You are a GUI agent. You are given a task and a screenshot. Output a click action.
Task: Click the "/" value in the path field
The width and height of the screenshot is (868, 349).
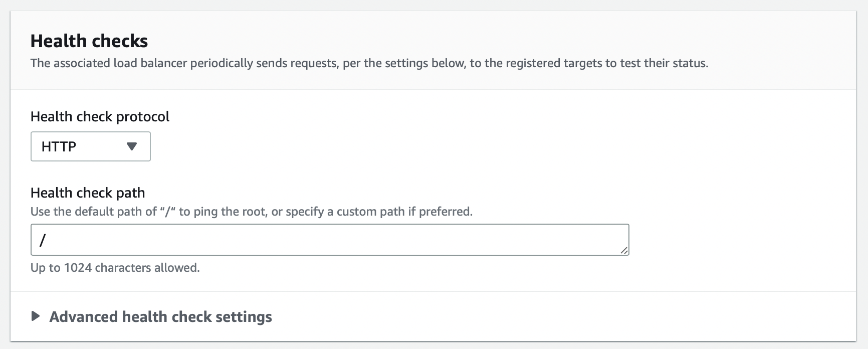pyautogui.click(x=43, y=240)
